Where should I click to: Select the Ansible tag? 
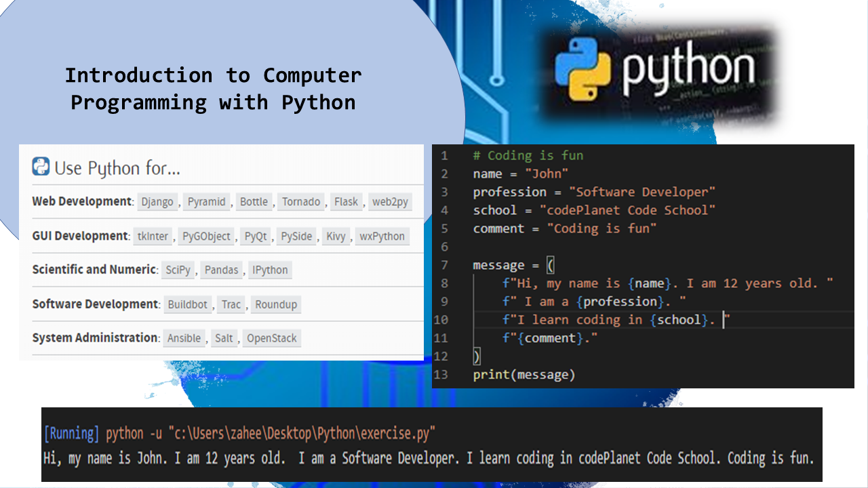(x=184, y=338)
